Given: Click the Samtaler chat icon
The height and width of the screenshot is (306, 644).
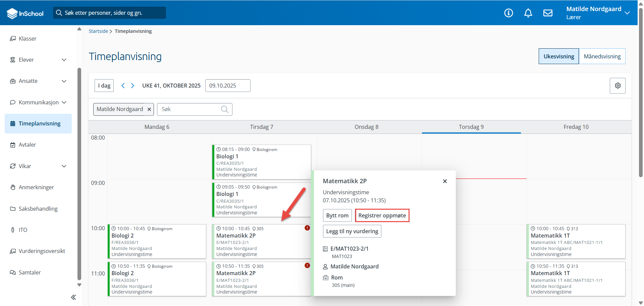Looking at the screenshot, I should pos(13,272).
